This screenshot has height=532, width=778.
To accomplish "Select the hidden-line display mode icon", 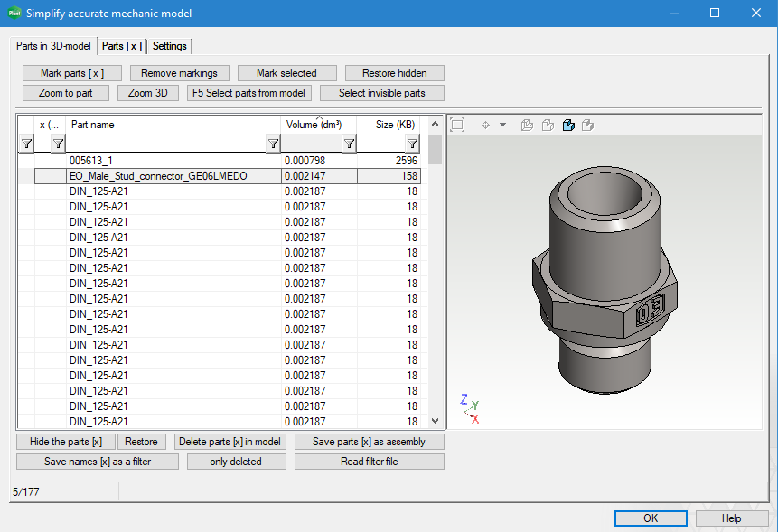I will [548, 125].
